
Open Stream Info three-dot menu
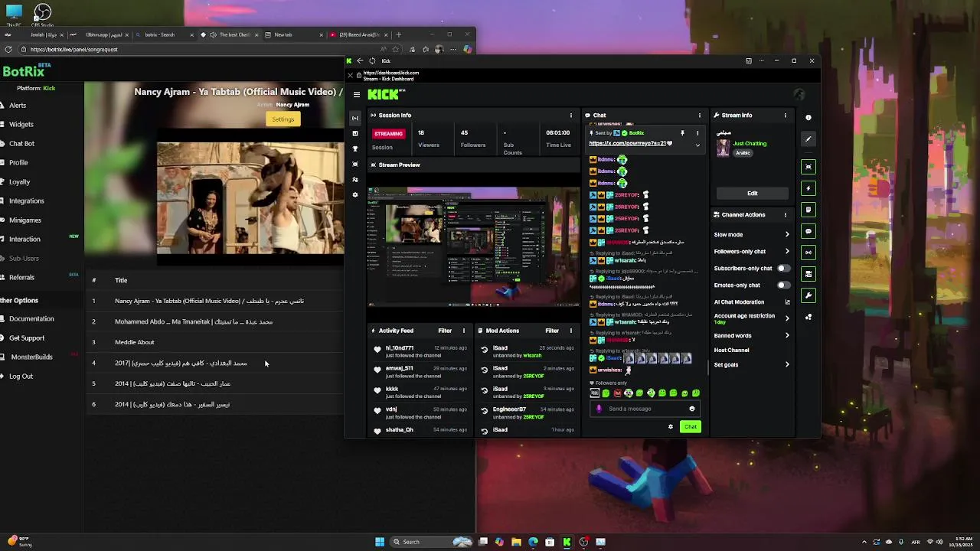point(785,116)
